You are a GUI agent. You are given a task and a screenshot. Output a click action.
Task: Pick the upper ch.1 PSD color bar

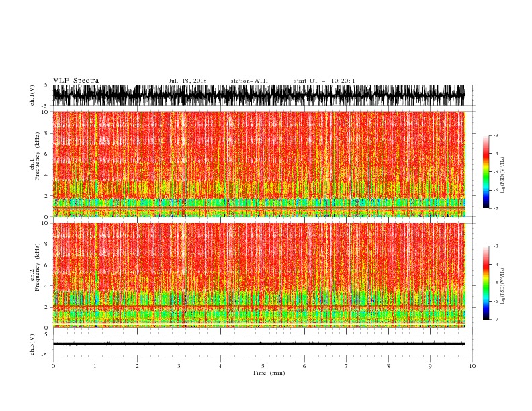[x=486, y=172]
